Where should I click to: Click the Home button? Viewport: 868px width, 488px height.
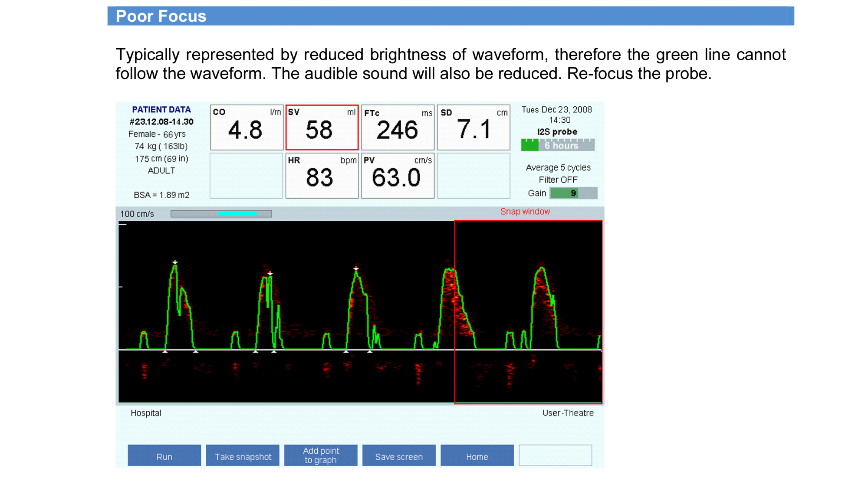coord(477,455)
